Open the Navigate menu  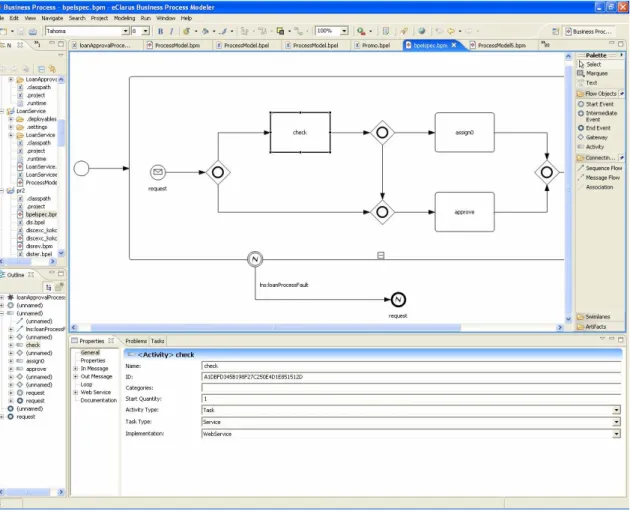52,18
